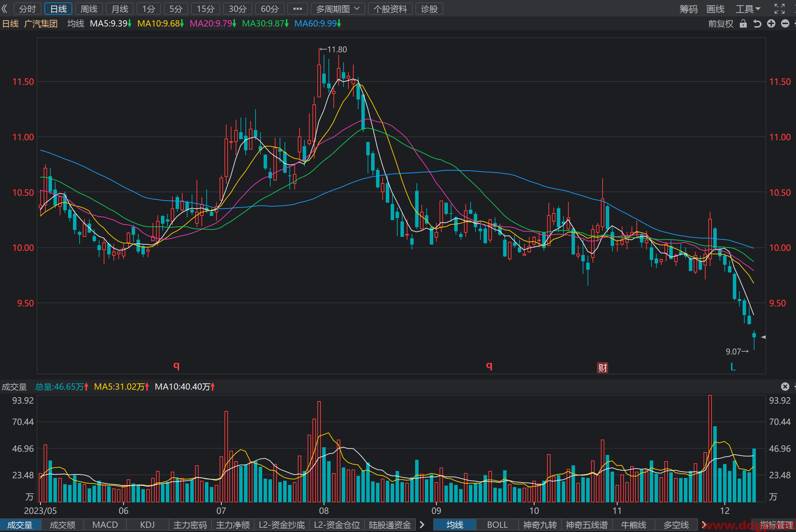Zoom in the chart with the plus icon
Viewport: 796px width, 532px height.
pos(771,23)
